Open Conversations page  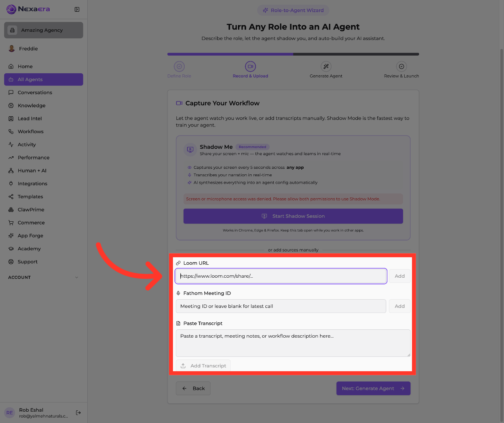pyautogui.click(x=43, y=92)
